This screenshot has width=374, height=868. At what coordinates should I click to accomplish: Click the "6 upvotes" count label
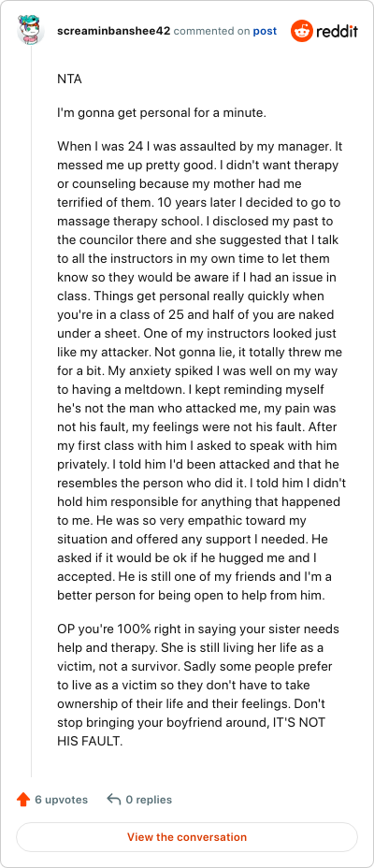coord(62,800)
